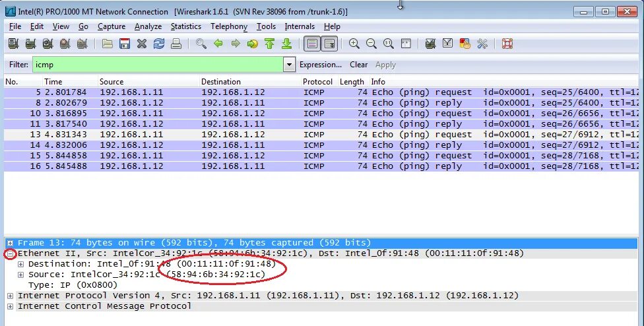
Task: Sort by Protocol column header
Action: tap(319, 82)
